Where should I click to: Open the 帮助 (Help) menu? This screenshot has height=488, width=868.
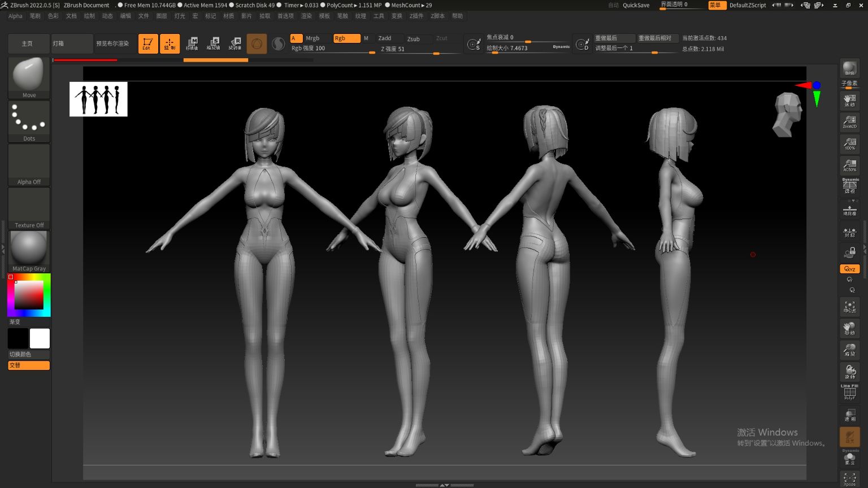[457, 16]
